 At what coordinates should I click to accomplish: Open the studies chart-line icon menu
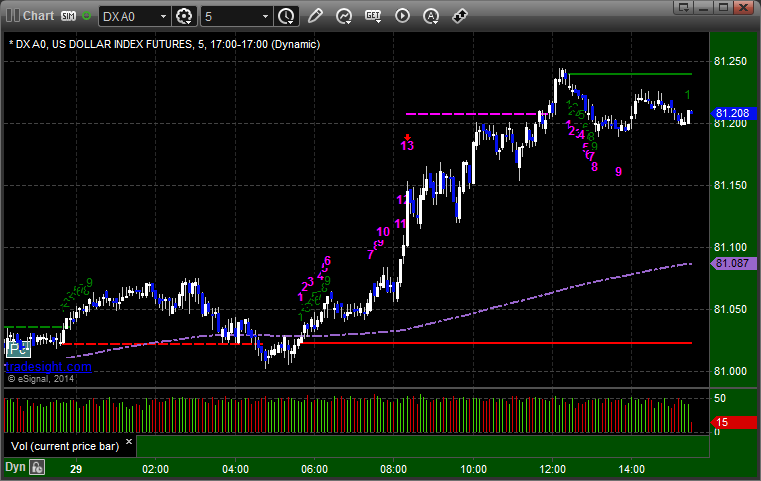click(344, 16)
